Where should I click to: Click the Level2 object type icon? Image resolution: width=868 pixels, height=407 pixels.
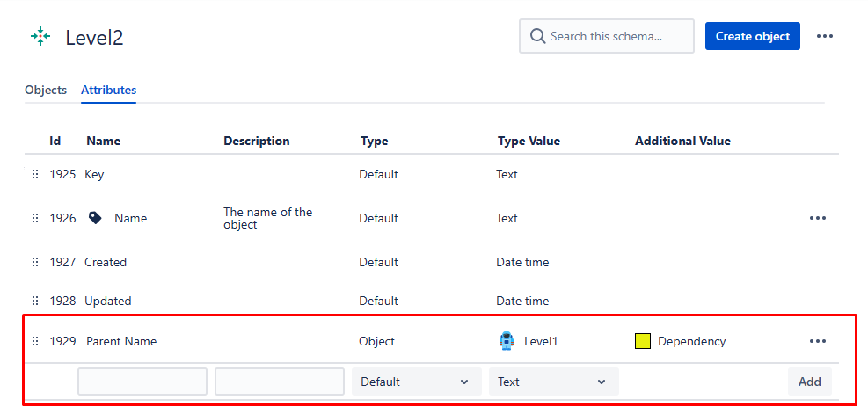pyautogui.click(x=40, y=37)
